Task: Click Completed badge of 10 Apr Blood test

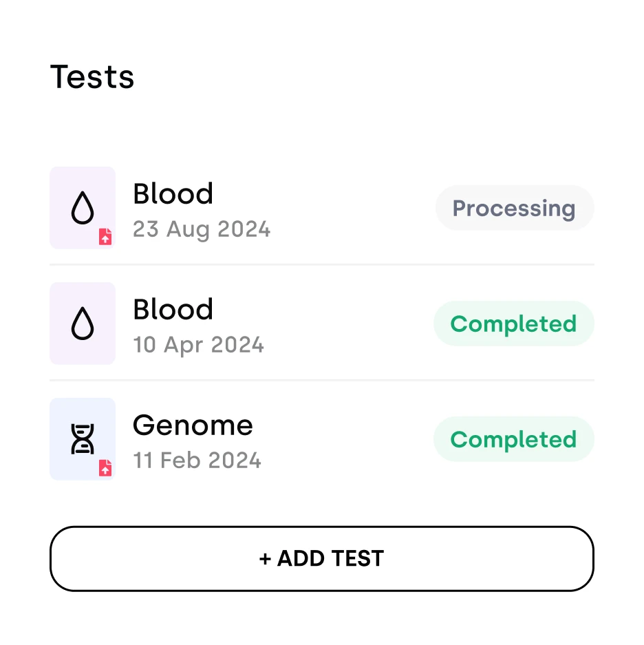Action: pos(513,324)
